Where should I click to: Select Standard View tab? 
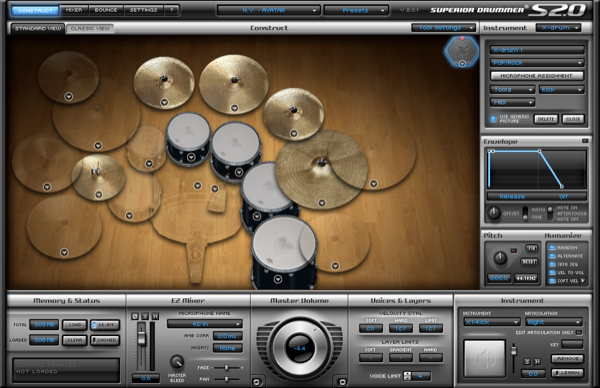point(38,28)
